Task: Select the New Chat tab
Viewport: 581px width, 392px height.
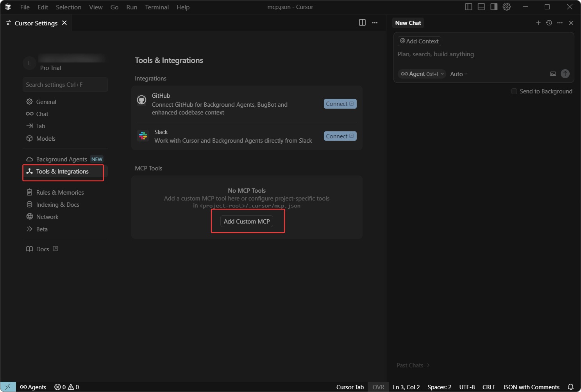Action: (408, 23)
